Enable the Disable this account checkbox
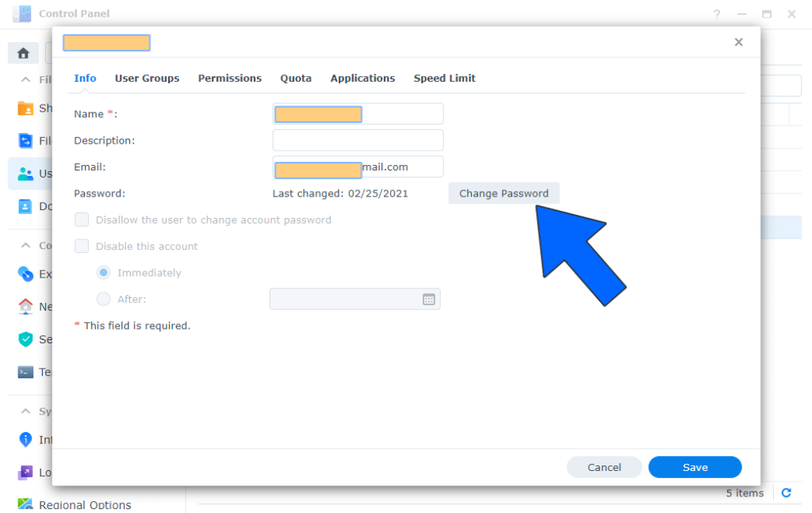 pyautogui.click(x=81, y=247)
